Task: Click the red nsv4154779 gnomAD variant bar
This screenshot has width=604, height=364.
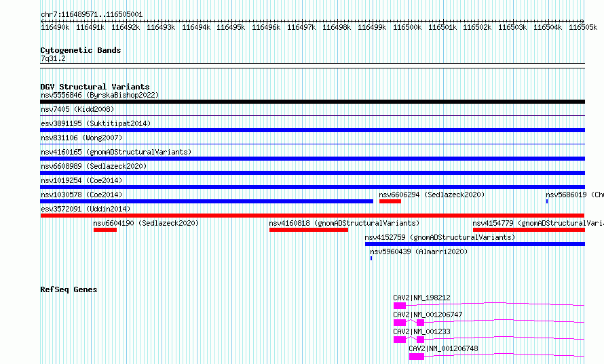Action: [x=529, y=230]
